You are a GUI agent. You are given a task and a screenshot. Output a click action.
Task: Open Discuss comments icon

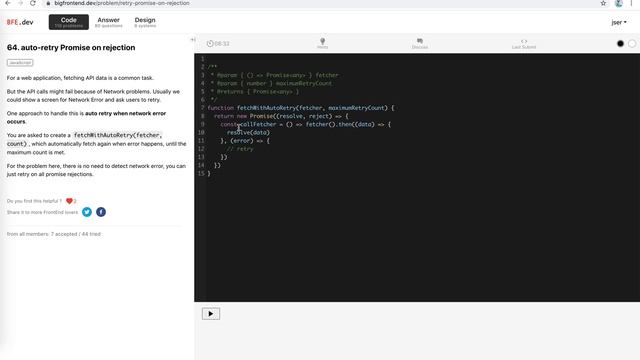420,43
